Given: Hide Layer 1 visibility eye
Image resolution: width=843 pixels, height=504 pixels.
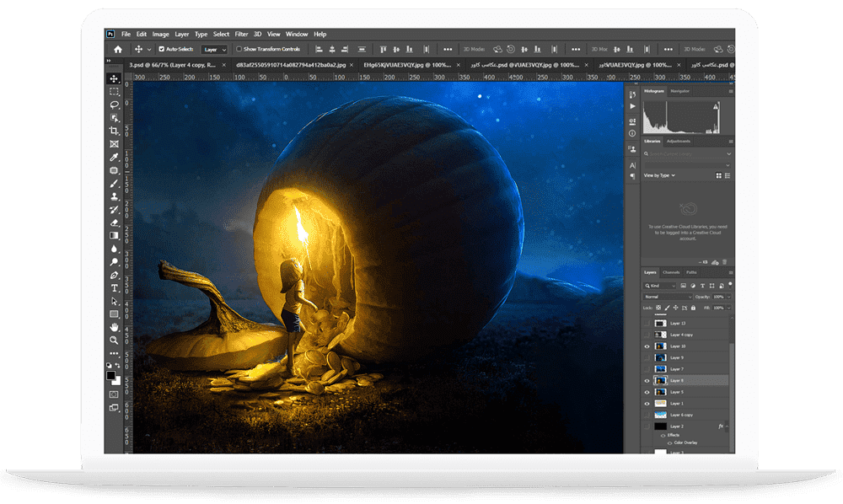Looking at the screenshot, I should pyautogui.click(x=647, y=404).
